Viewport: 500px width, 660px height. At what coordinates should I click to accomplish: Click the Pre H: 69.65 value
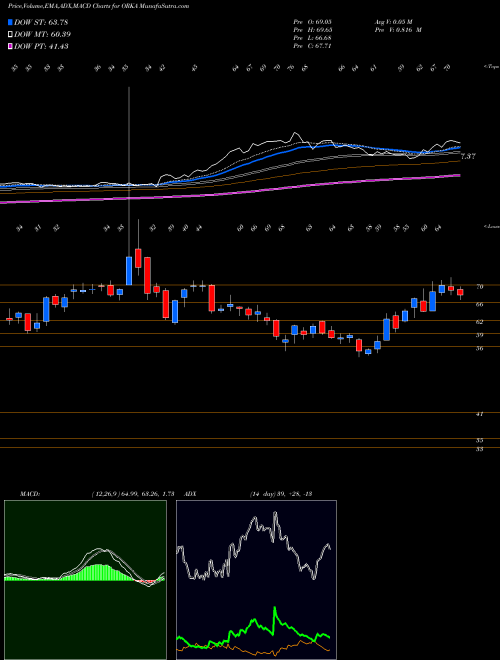click(314, 30)
